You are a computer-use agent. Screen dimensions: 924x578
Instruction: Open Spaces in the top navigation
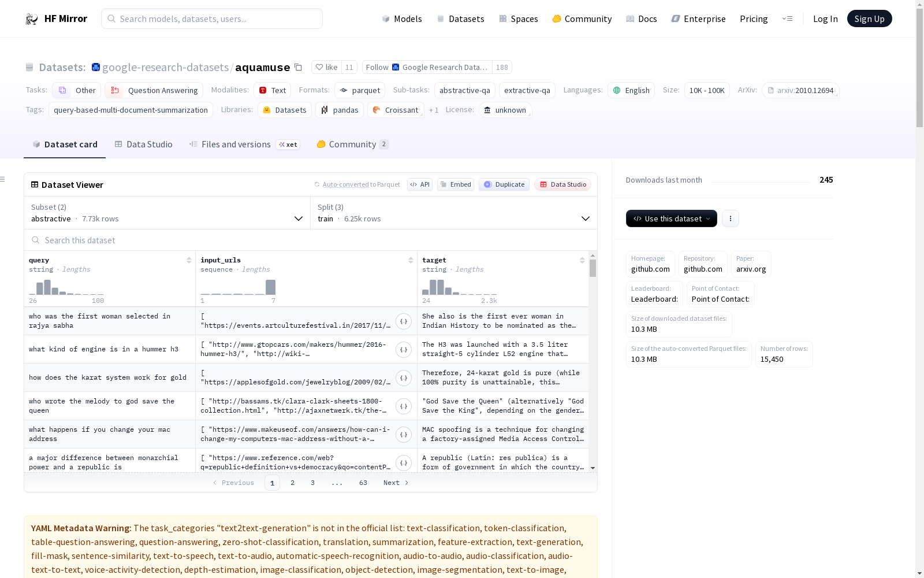click(519, 18)
